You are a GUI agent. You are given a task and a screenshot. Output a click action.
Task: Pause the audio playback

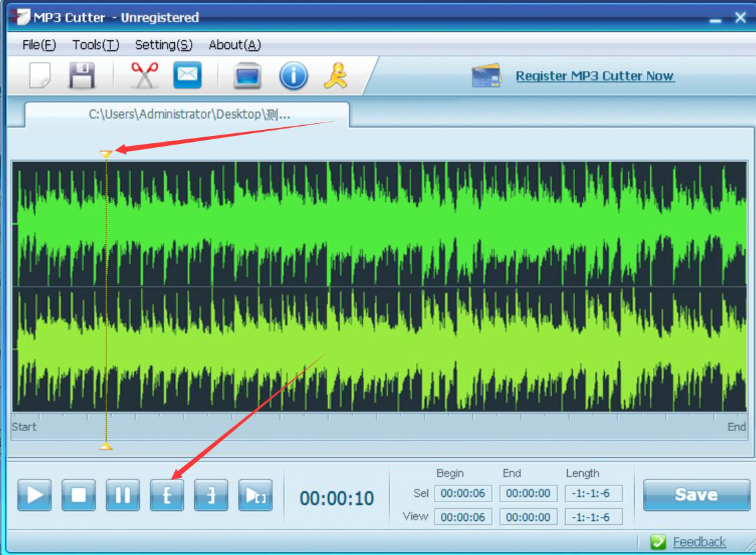tap(123, 495)
